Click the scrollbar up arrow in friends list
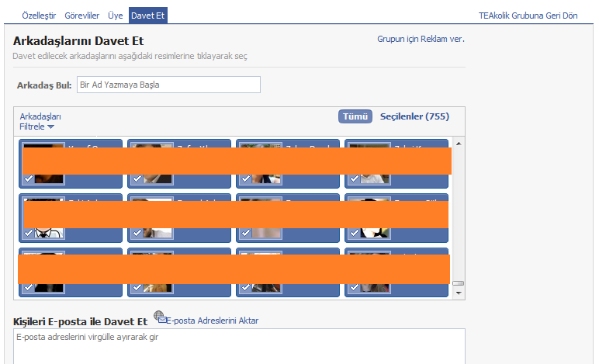 459,144
